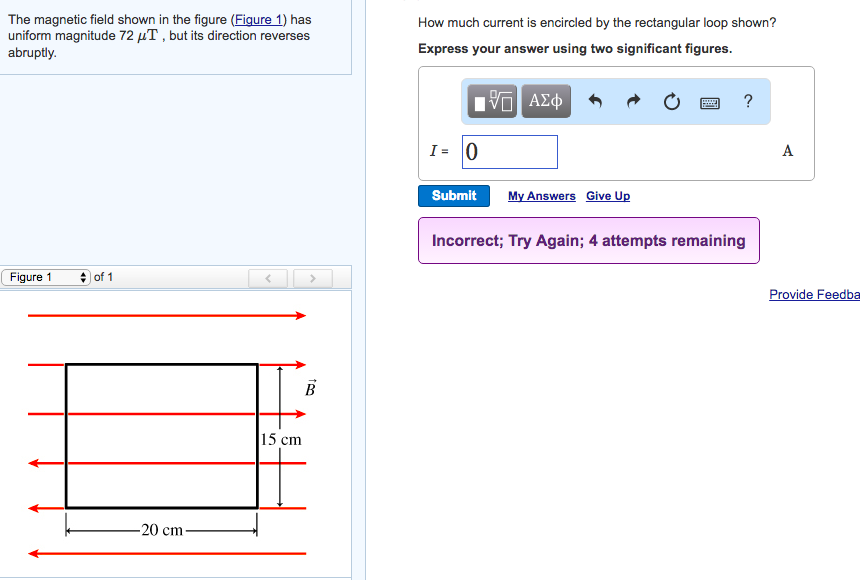Click the two significant figures instruction
This screenshot has height=580, width=860.
(575, 49)
